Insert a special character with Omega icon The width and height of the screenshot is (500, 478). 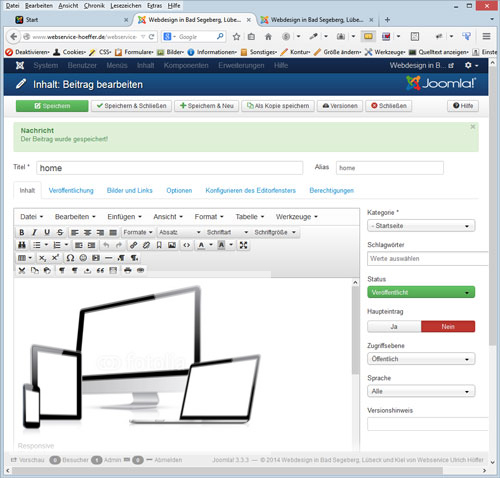coord(70,258)
